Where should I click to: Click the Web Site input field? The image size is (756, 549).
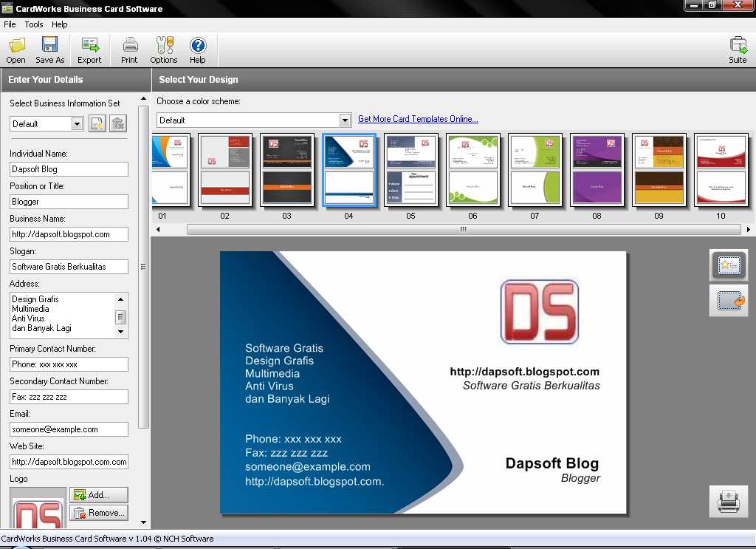(x=69, y=462)
